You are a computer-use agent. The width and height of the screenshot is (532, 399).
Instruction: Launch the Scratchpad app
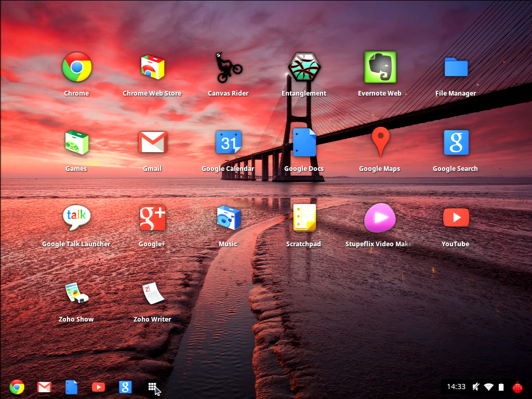304,218
